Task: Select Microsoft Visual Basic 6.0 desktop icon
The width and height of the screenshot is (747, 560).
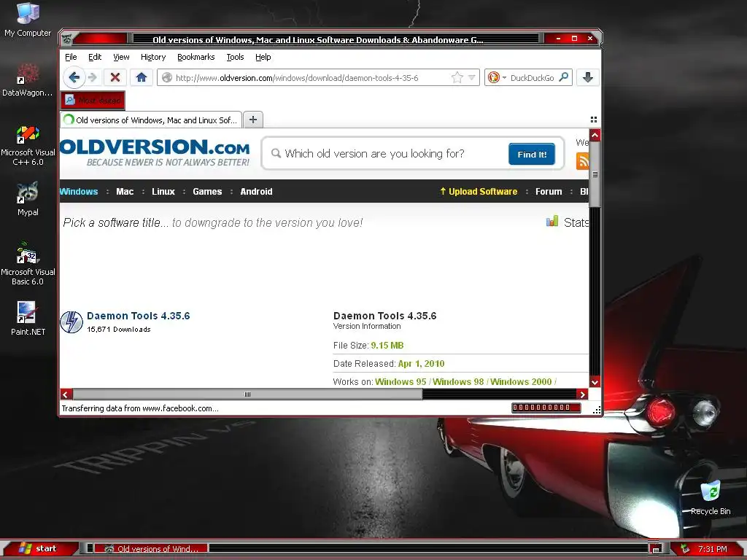Action: tap(28, 264)
